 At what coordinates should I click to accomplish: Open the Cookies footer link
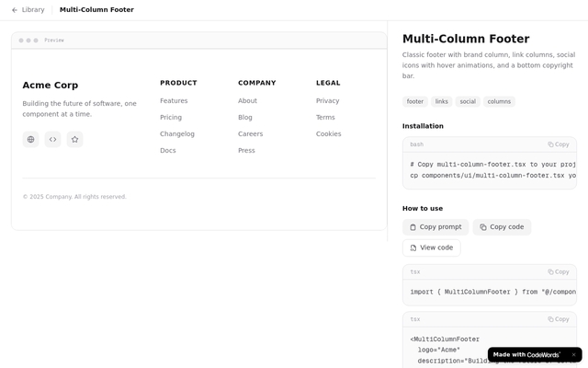(329, 133)
